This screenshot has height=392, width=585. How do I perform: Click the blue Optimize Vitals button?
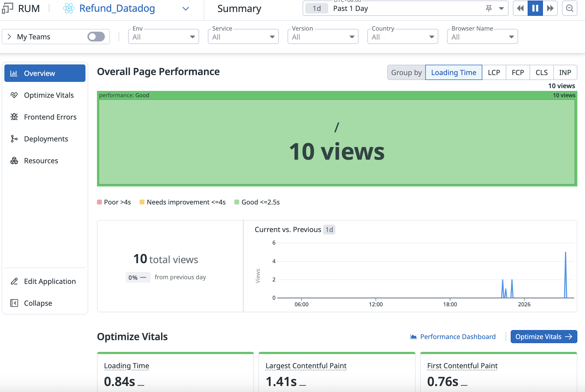tap(543, 337)
